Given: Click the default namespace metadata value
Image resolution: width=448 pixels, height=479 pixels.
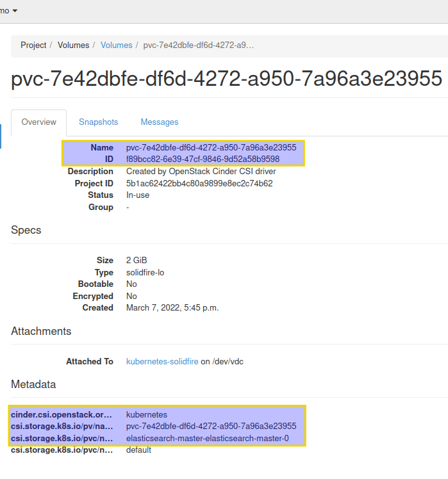Looking at the screenshot, I should [x=139, y=450].
